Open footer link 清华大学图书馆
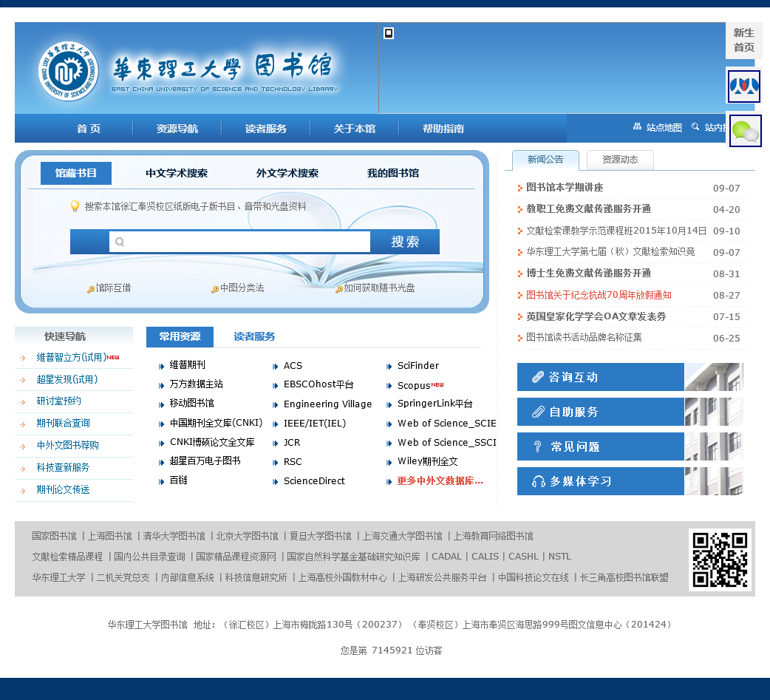Screen dimensions: 770x700 tap(174, 536)
